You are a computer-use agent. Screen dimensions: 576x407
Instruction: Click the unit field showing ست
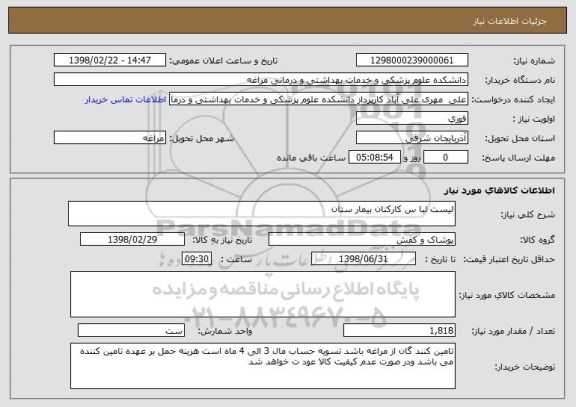tap(131, 331)
